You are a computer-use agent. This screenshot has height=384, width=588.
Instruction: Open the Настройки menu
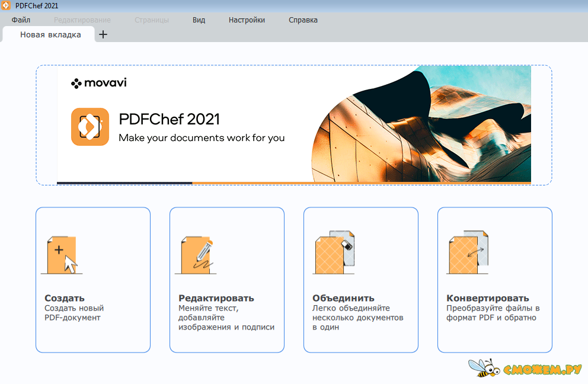click(247, 20)
